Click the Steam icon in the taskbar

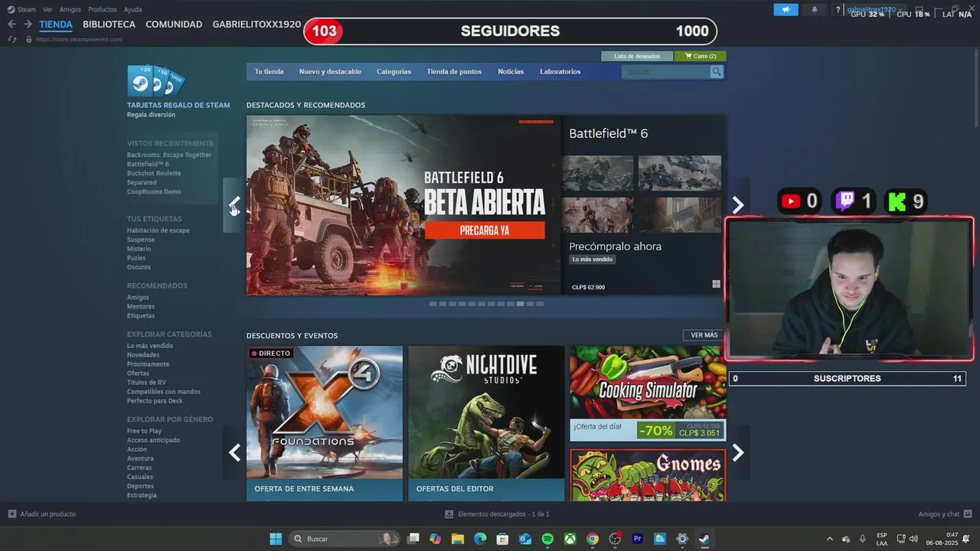tap(704, 539)
